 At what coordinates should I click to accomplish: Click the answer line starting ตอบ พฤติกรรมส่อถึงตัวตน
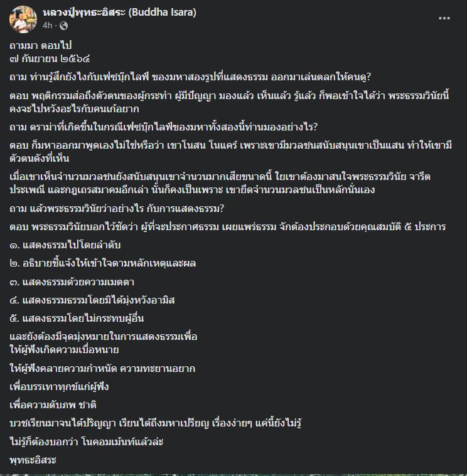[229, 102]
